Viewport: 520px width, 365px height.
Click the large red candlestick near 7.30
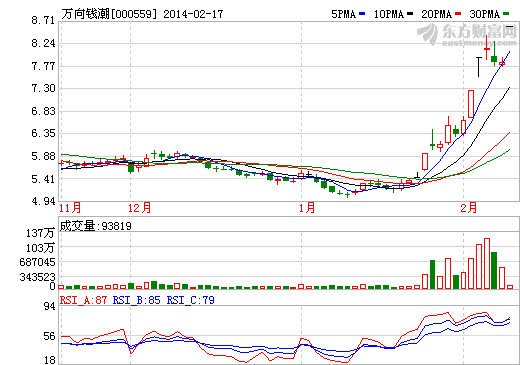coord(471,104)
